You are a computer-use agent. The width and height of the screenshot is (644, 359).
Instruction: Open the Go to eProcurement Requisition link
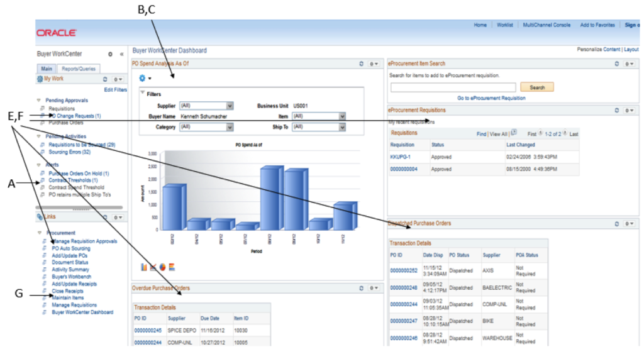491,98
